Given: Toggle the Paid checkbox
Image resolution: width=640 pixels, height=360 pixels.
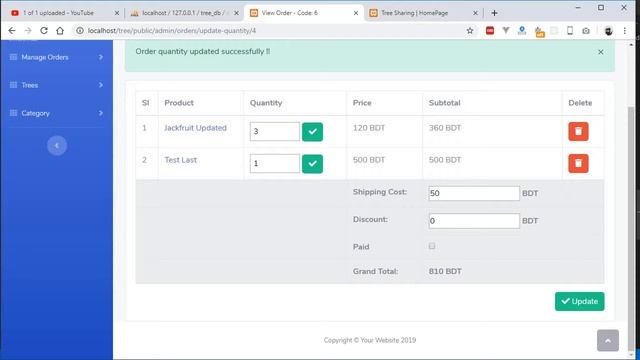Looking at the screenshot, I should [x=432, y=246].
